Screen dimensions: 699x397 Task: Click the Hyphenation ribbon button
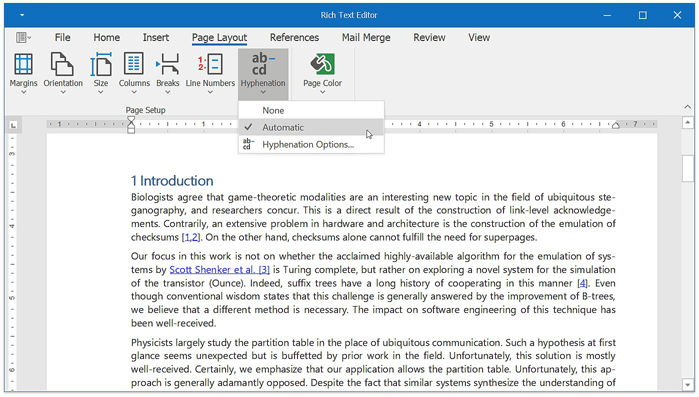[x=263, y=74]
